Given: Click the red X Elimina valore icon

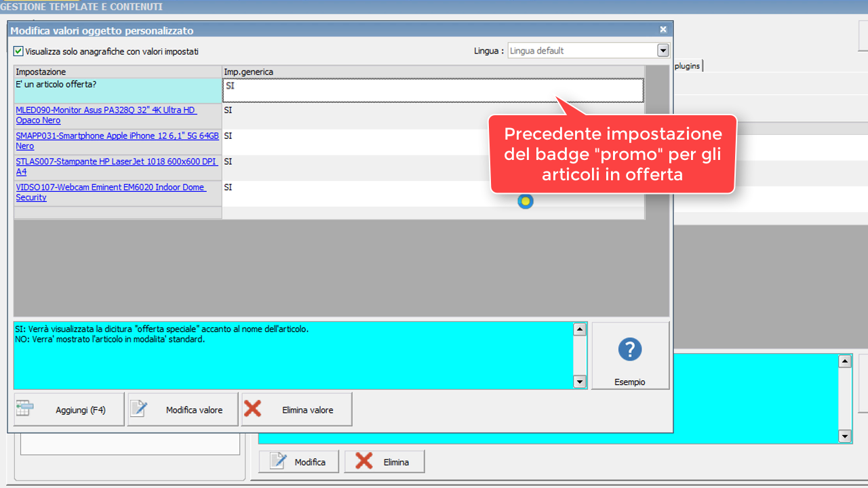Looking at the screenshot, I should (x=253, y=409).
